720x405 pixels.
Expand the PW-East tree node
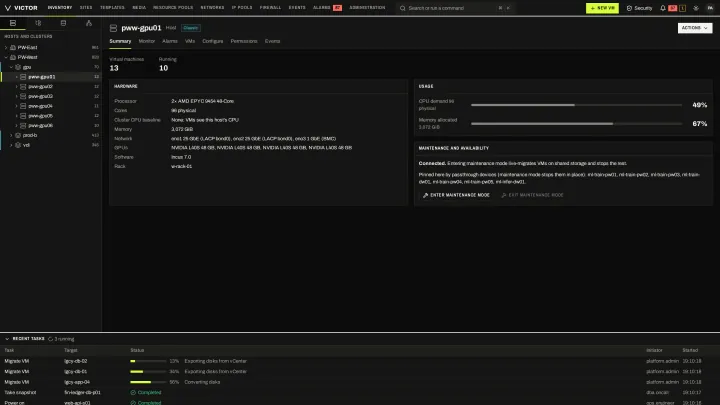click(6, 47)
